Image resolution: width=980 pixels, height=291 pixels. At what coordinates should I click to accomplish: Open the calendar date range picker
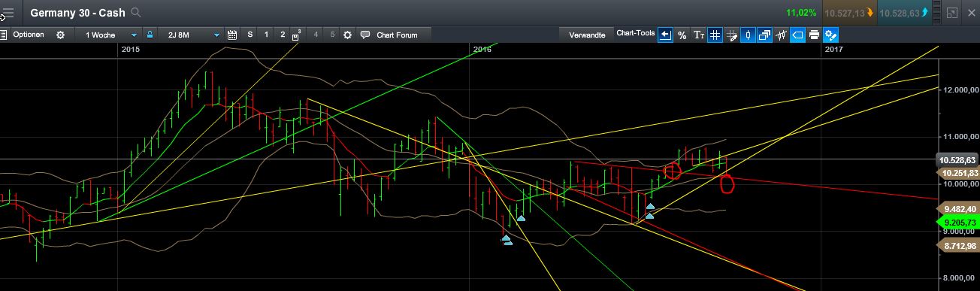pyautogui.click(x=232, y=35)
